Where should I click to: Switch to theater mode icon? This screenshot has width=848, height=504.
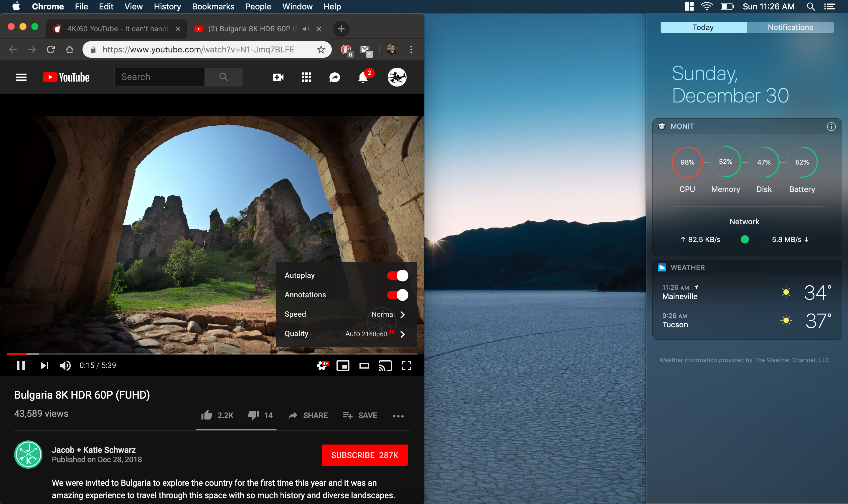tap(364, 365)
